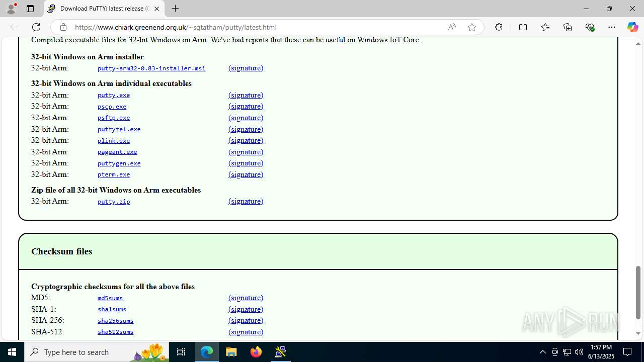This screenshot has width=644, height=362.
Task: Open signature for putty.exe
Action: [246, 95]
